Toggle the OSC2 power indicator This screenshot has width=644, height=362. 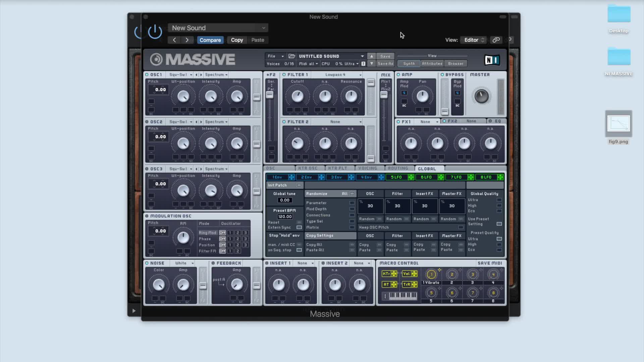147,122
